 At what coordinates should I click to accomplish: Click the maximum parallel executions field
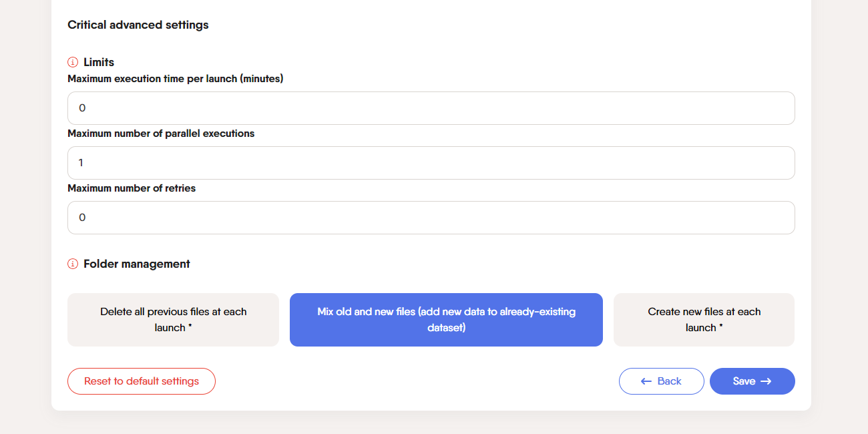[x=431, y=163]
